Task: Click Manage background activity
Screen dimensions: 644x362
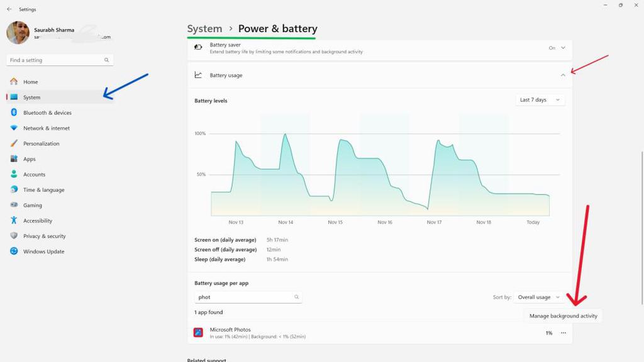Action: [563, 316]
